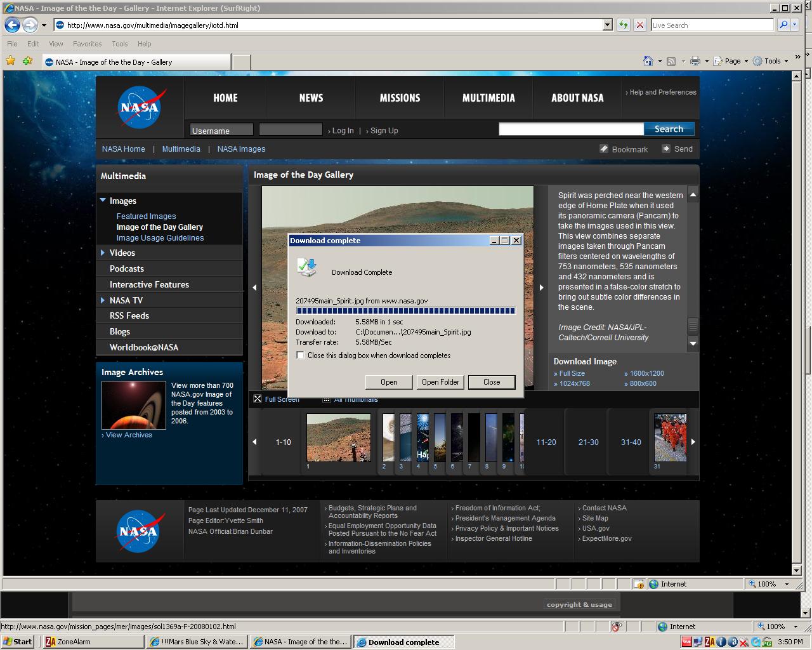Screen dimensions: 812x650
Task: Open recent pages dropdown arrow
Action: 44,25
